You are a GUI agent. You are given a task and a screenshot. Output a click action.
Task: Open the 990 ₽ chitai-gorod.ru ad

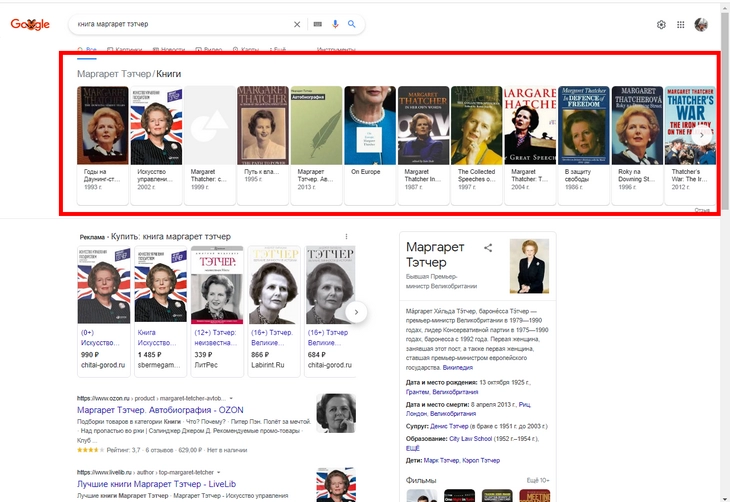click(103, 311)
